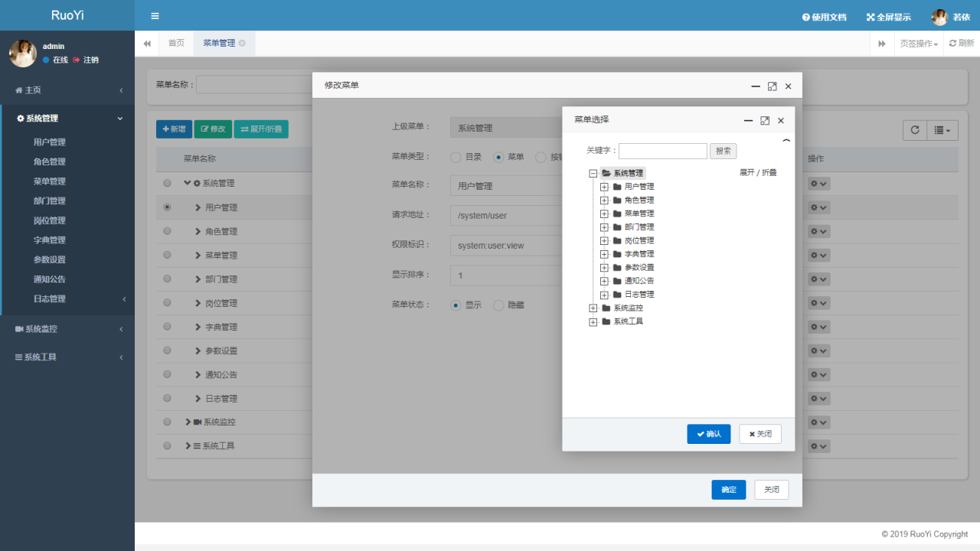Click 关闭 in the 菜单选择 dialog footer

(x=760, y=434)
